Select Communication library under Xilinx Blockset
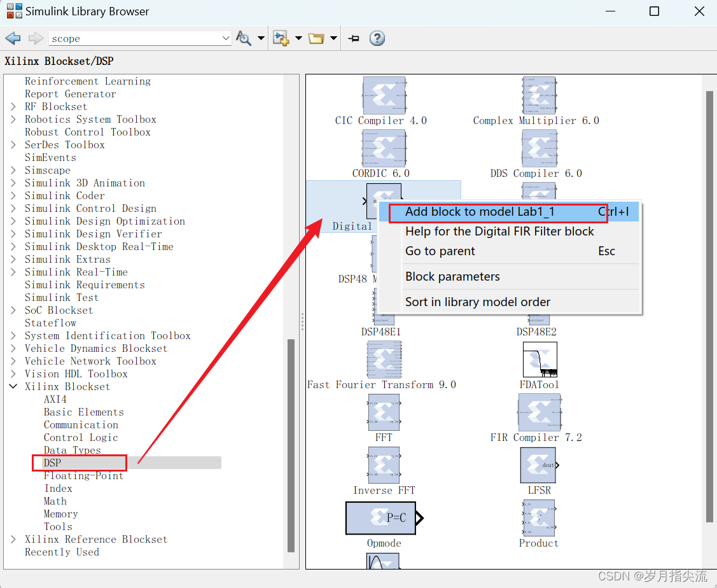The image size is (717, 588). [x=81, y=424]
